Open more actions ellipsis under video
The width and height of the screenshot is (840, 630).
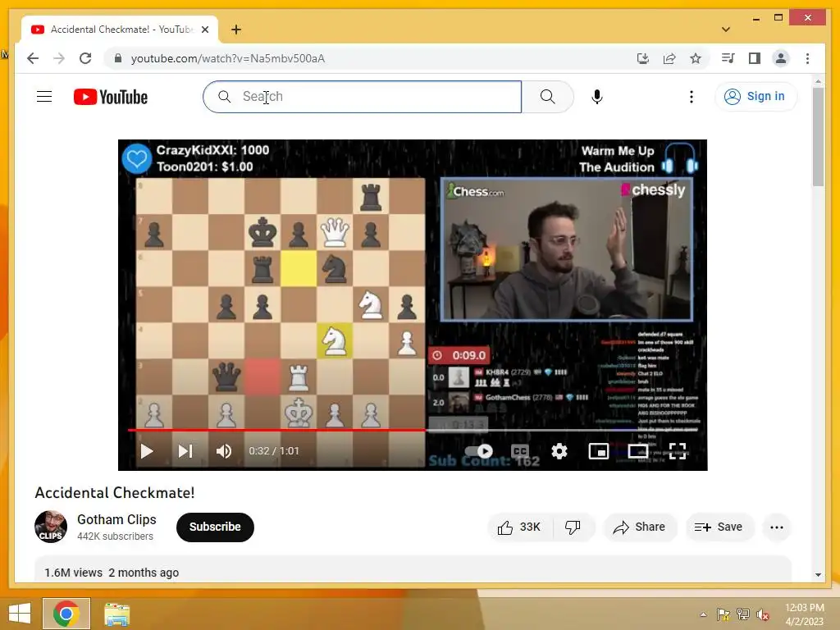[x=777, y=527]
